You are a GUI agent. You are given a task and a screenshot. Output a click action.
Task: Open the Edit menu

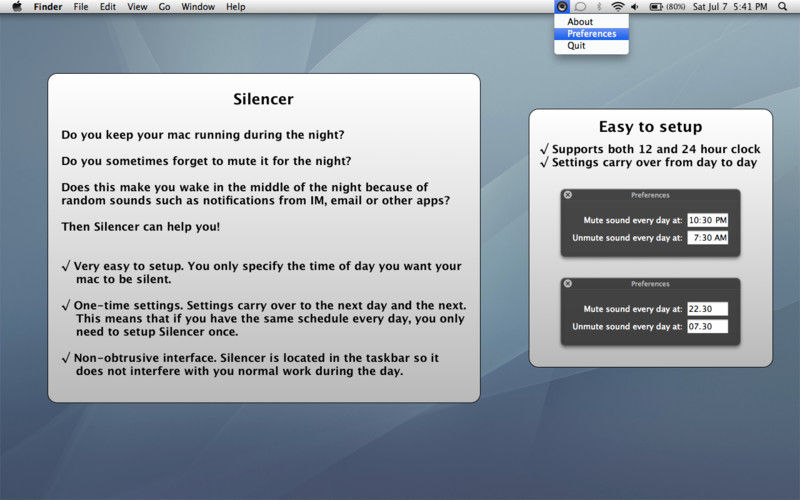108,7
